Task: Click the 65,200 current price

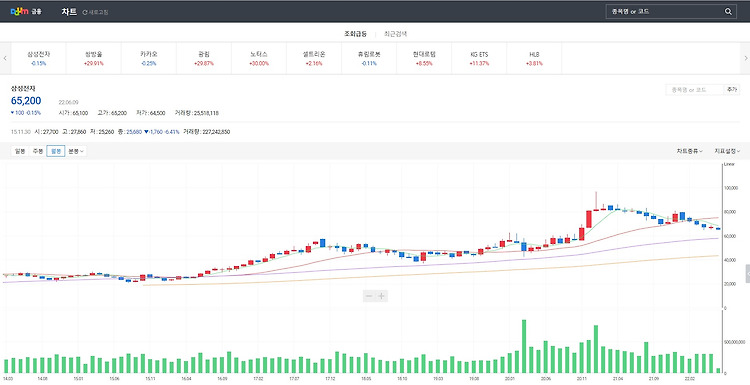Action: 26,100
